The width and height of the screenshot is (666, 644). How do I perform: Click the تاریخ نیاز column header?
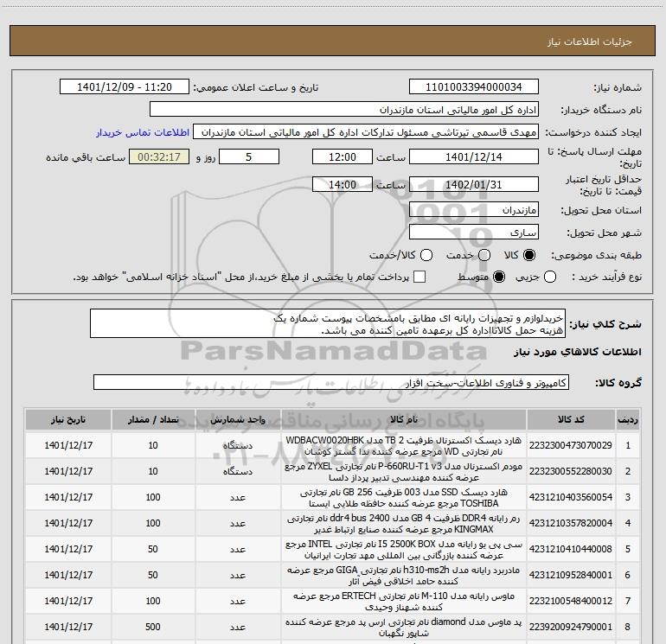click(68, 420)
